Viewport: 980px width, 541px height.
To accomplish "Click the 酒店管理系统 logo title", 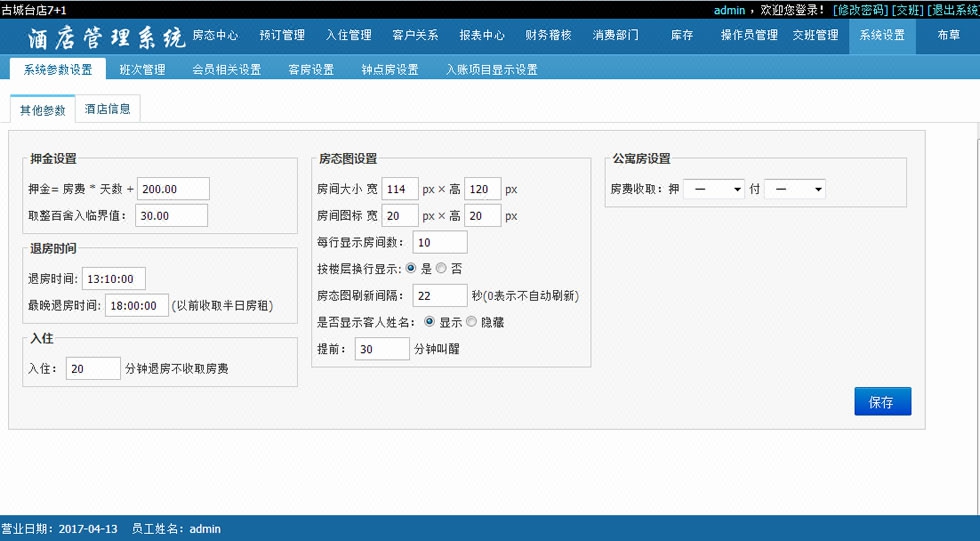I will [106, 38].
